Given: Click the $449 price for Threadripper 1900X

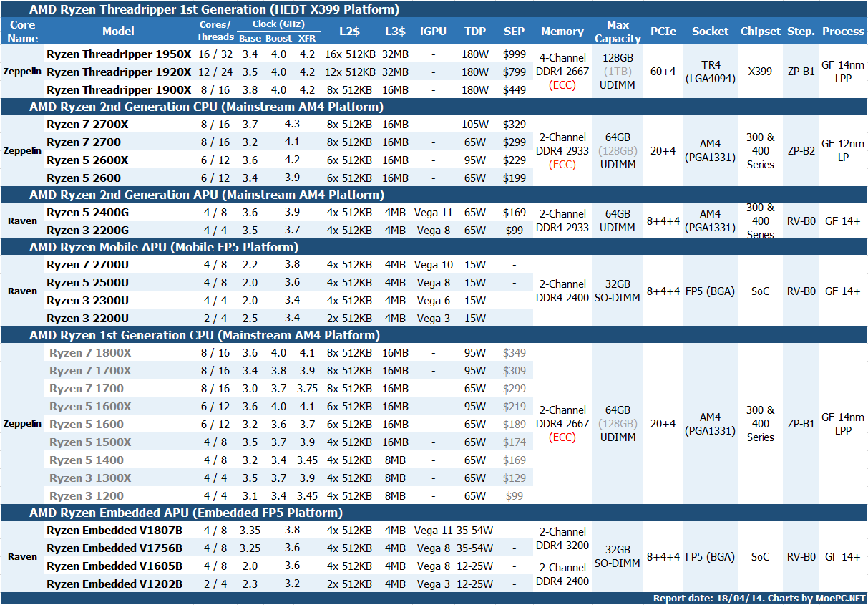Looking at the screenshot, I should (514, 90).
